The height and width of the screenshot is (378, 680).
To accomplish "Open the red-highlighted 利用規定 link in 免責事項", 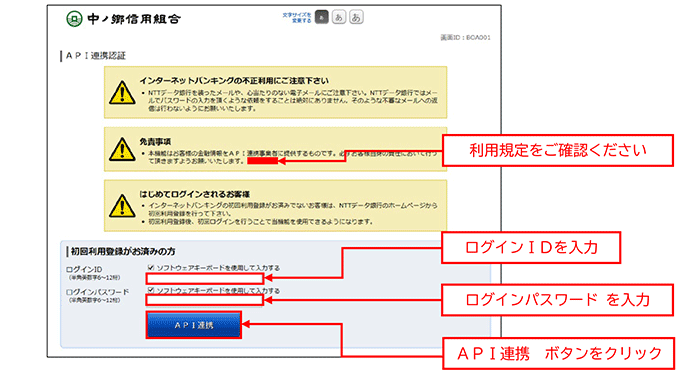I will click(262, 161).
